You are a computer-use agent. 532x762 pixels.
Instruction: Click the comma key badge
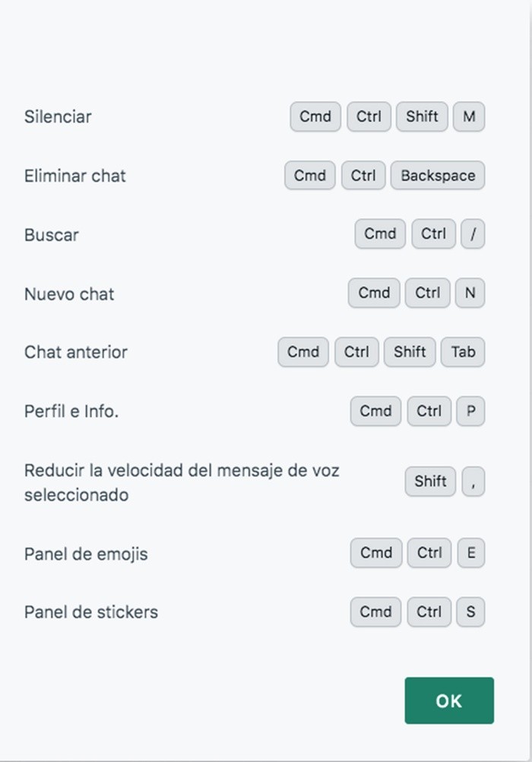473,481
